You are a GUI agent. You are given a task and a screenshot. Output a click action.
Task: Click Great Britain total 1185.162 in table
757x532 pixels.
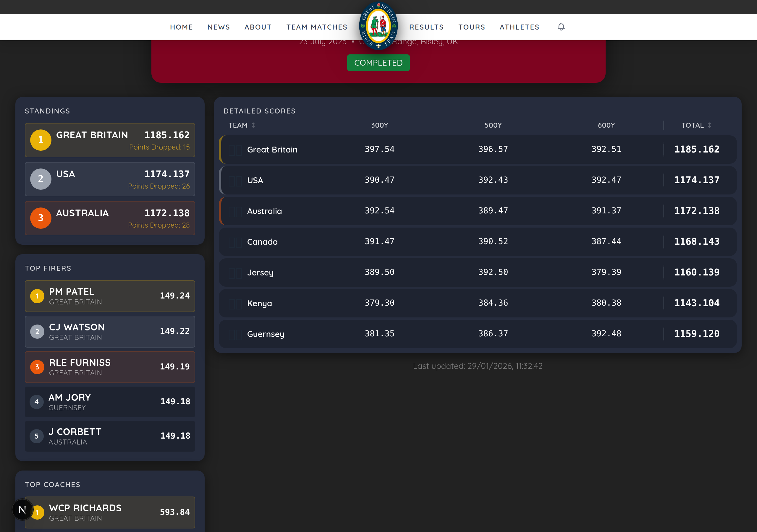coord(697,149)
